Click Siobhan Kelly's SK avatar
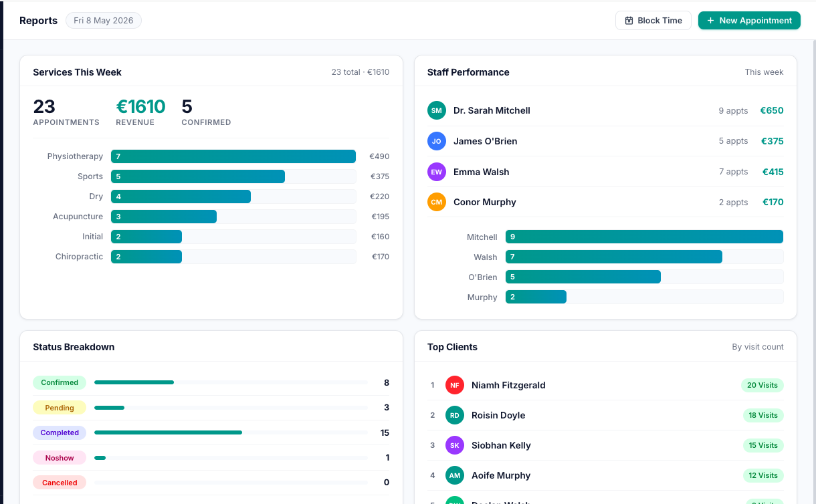 (455, 445)
